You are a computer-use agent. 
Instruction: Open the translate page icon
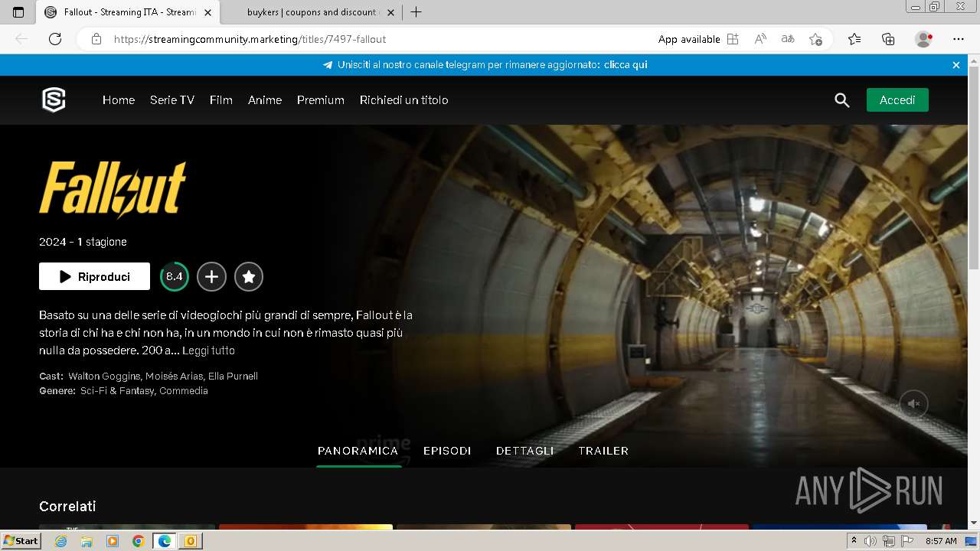pos(788,39)
